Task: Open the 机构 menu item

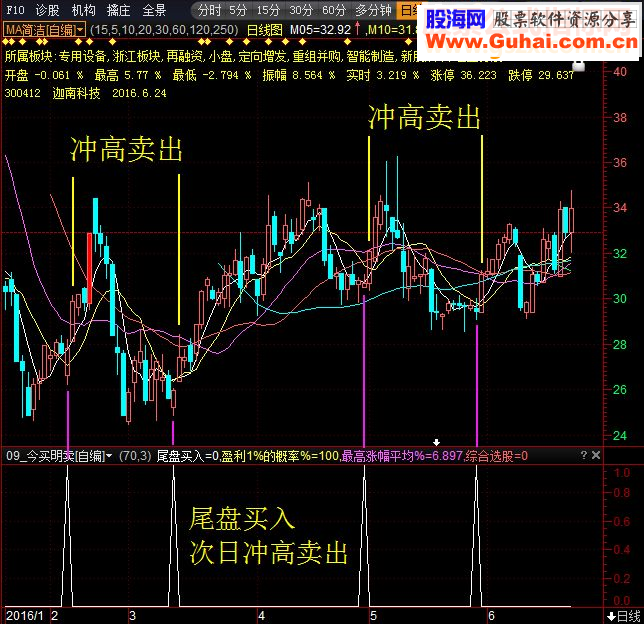Action: click(x=83, y=10)
